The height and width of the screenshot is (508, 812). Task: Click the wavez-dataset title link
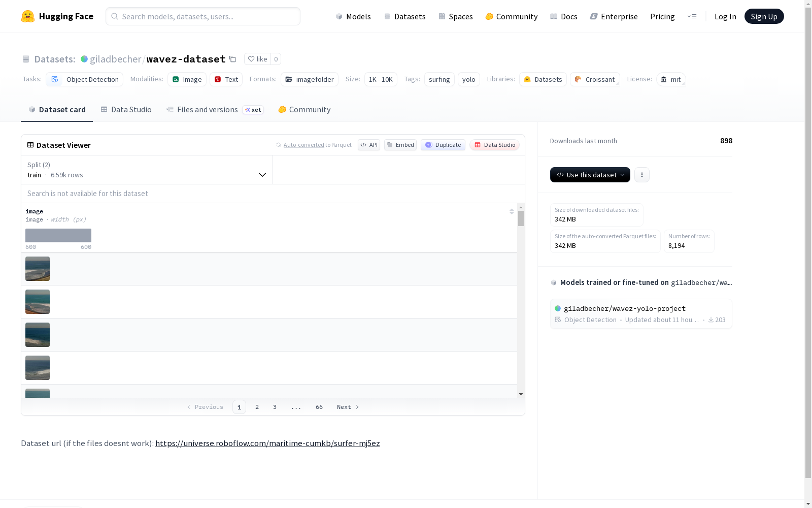186,59
